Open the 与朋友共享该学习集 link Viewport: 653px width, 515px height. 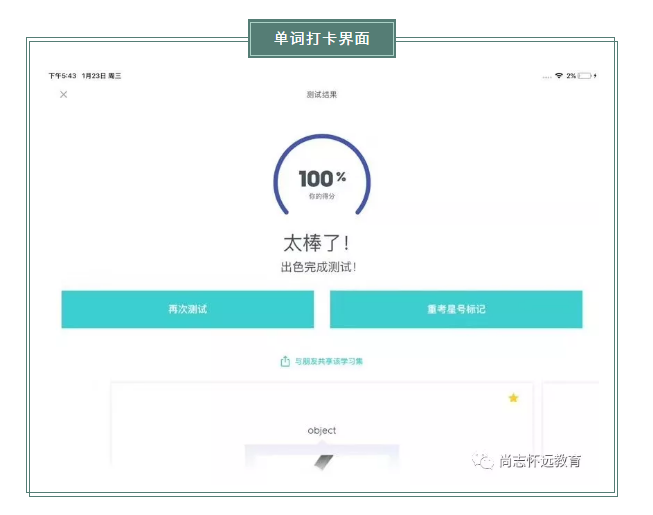[328, 361]
